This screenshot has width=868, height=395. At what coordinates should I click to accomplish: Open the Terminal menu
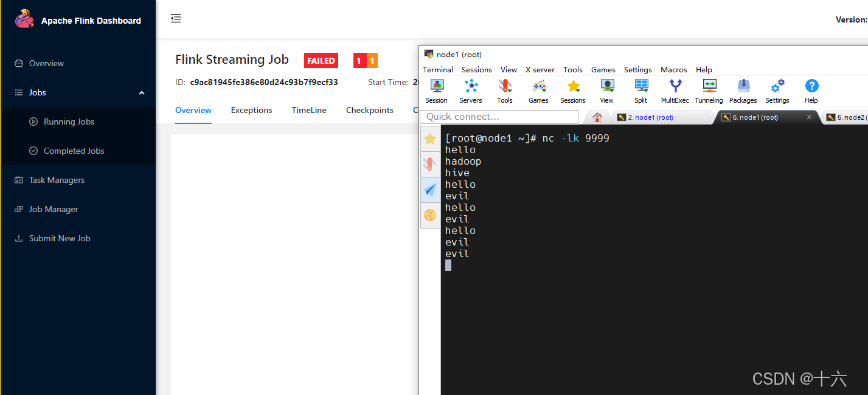point(438,69)
